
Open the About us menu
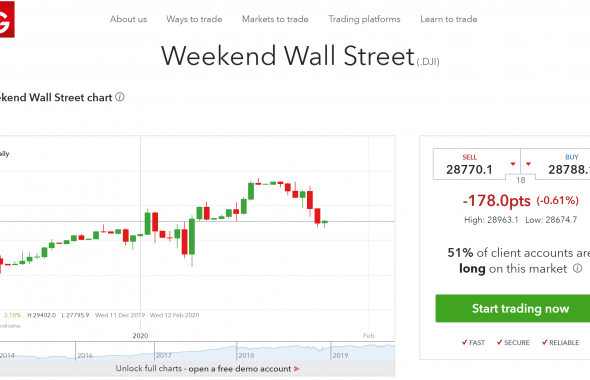[x=128, y=19]
